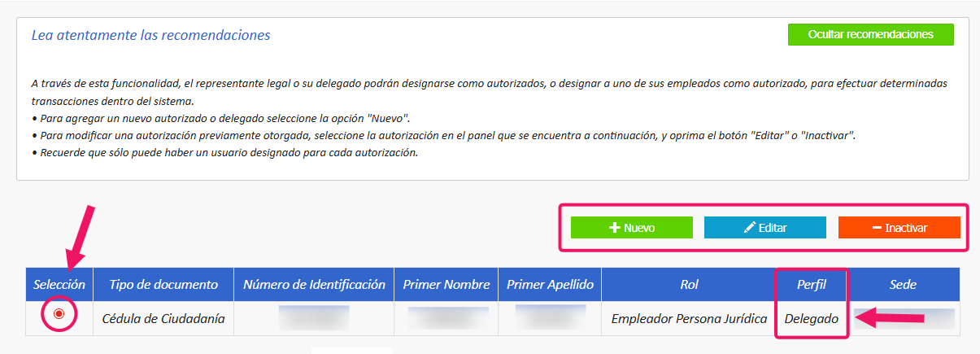Click the pencil icon on Editar button
980x354 pixels.
coord(750,228)
